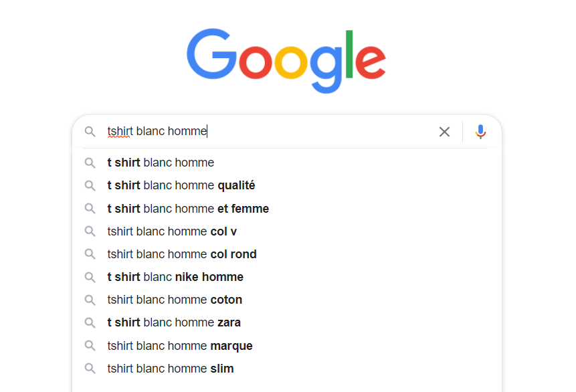The width and height of the screenshot is (576, 392).
Task: Click magnifier icon beside 'tshirt blanc homme slim'
Action: [x=90, y=369]
